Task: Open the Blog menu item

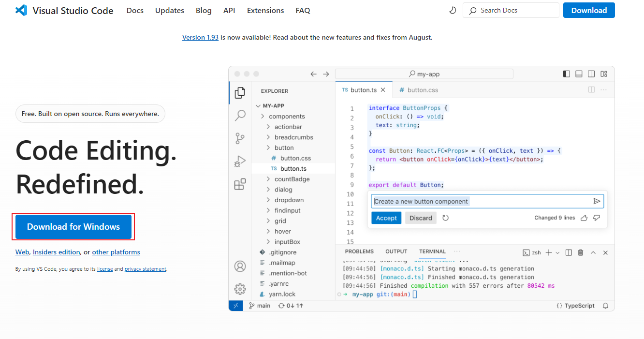Action: (204, 10)
